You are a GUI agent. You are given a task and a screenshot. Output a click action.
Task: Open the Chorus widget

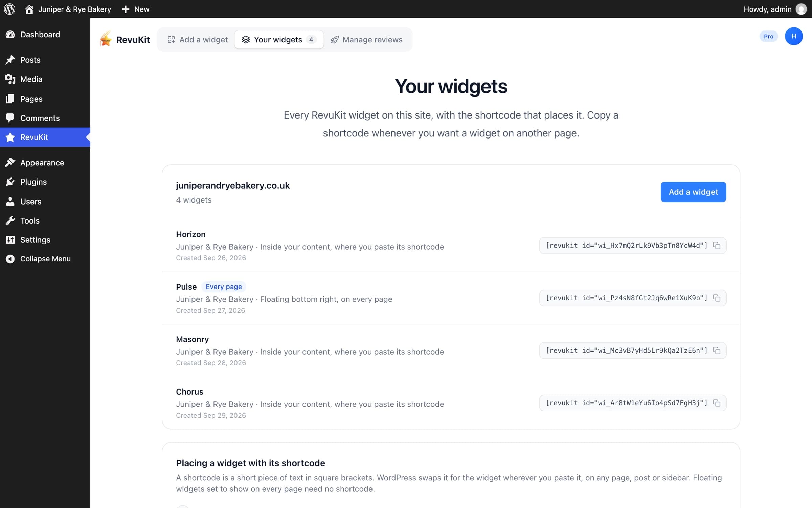tap(189, 391)
